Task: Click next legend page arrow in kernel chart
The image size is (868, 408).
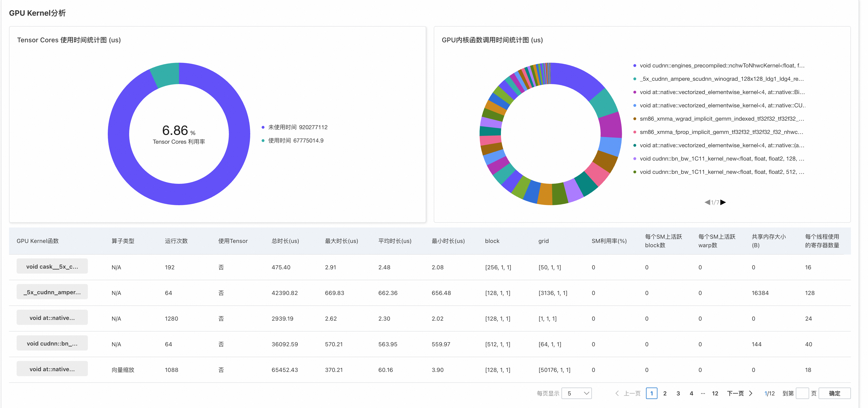Action: click(723, 202)
